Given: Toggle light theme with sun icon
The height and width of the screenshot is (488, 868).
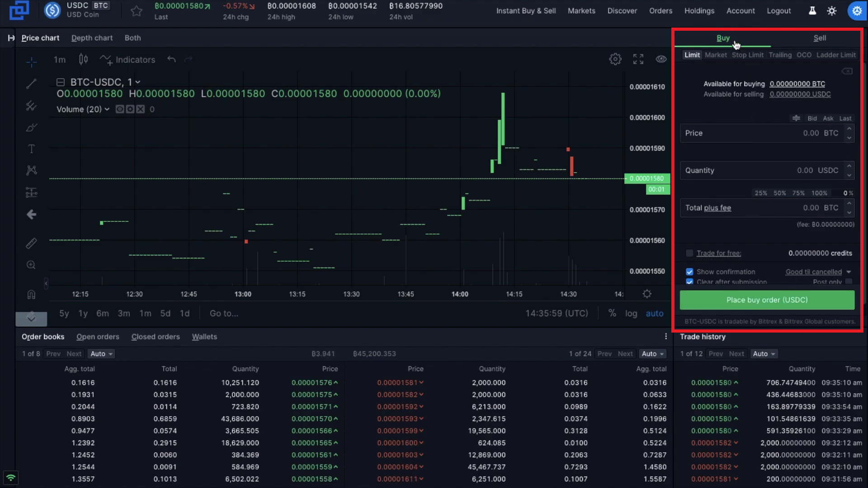Looking at the screenshot, I should [832, 11].
